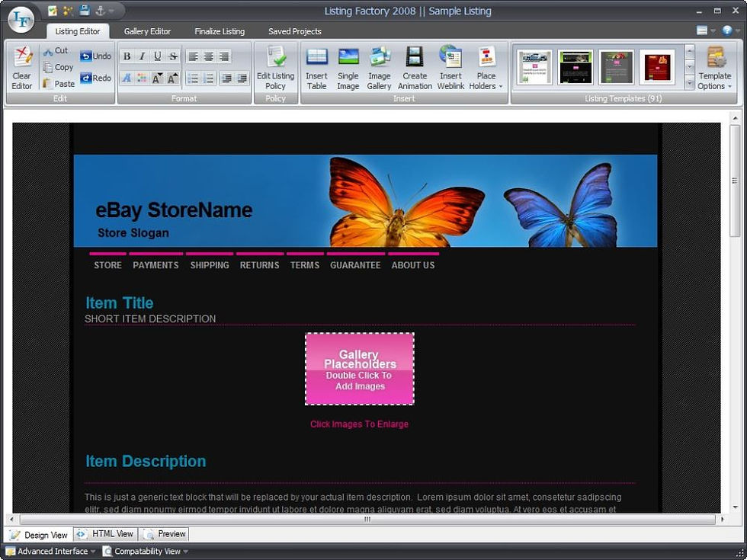Screen dimensions: 747x560
Task: Click the STORE navigation link
Action: click(x=107, y=265)
